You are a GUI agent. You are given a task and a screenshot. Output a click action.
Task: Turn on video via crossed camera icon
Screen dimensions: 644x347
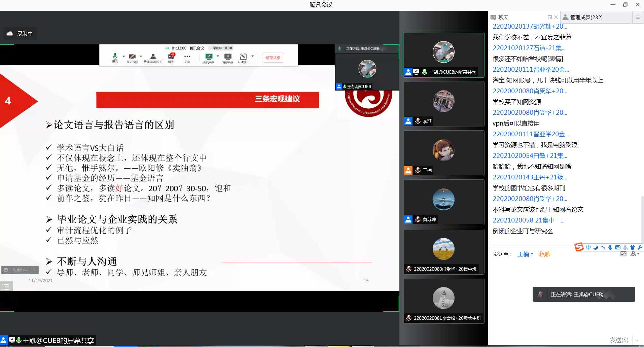(132, 58)
